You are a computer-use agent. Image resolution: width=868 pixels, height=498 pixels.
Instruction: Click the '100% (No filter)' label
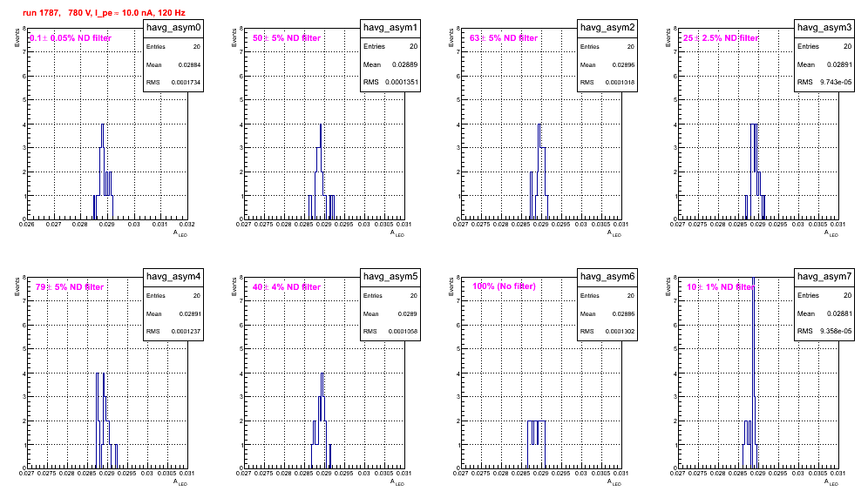click(505, 286)
